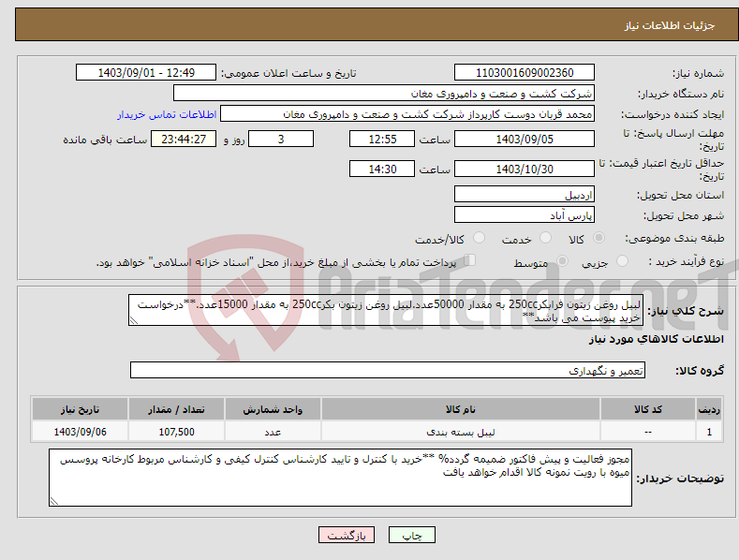Grab the description textarea resize handle
This screenshot has height=560, width=739.
134,320
